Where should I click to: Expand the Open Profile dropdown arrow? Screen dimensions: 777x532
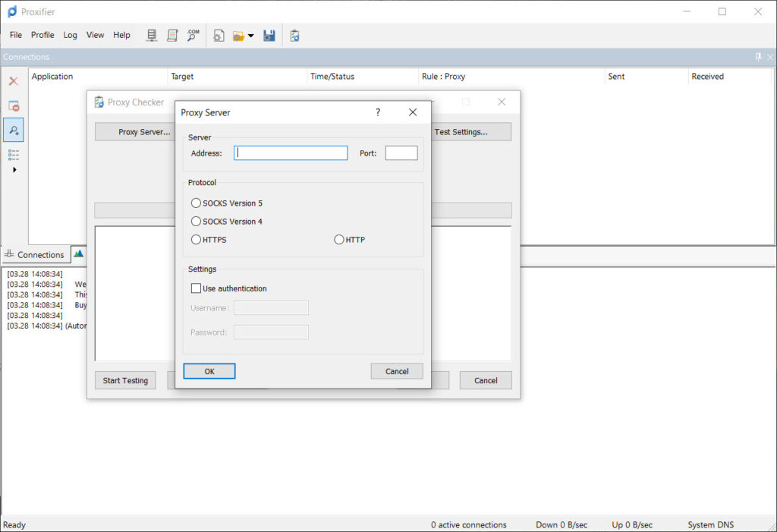(250, 36)
